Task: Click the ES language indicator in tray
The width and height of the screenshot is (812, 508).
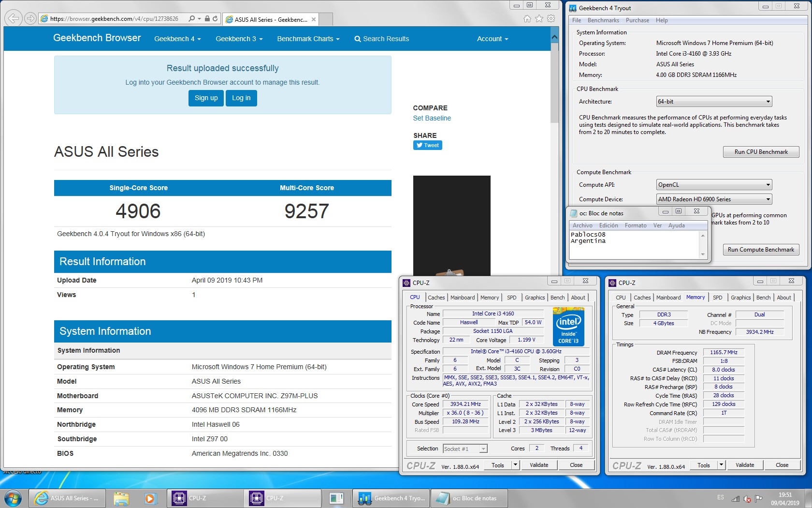Action: [x=721, y=498]
